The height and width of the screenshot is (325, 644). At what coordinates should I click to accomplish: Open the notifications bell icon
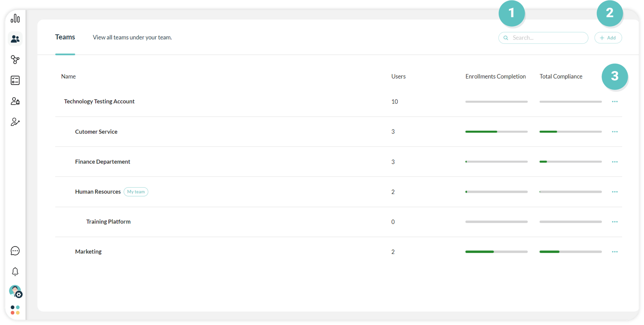[x=15, y=271]
